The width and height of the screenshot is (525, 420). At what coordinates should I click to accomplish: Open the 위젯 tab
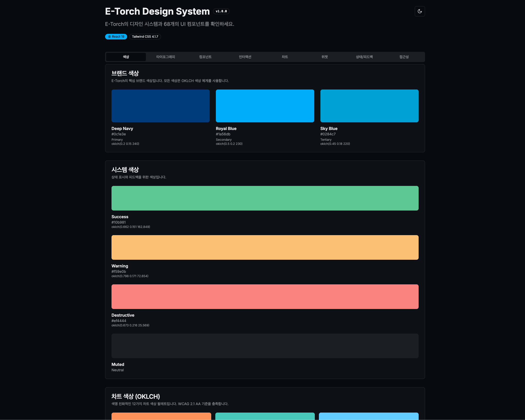coord(325,57)
